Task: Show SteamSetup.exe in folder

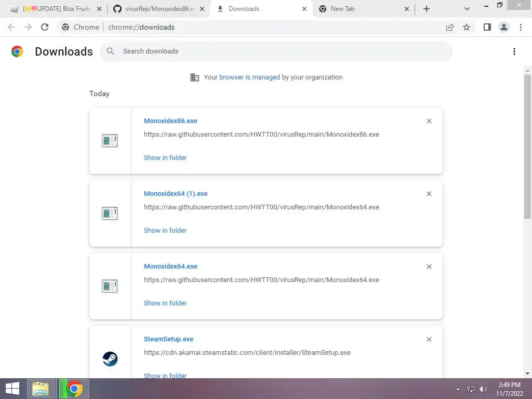Action: click(x=165, y=375)
